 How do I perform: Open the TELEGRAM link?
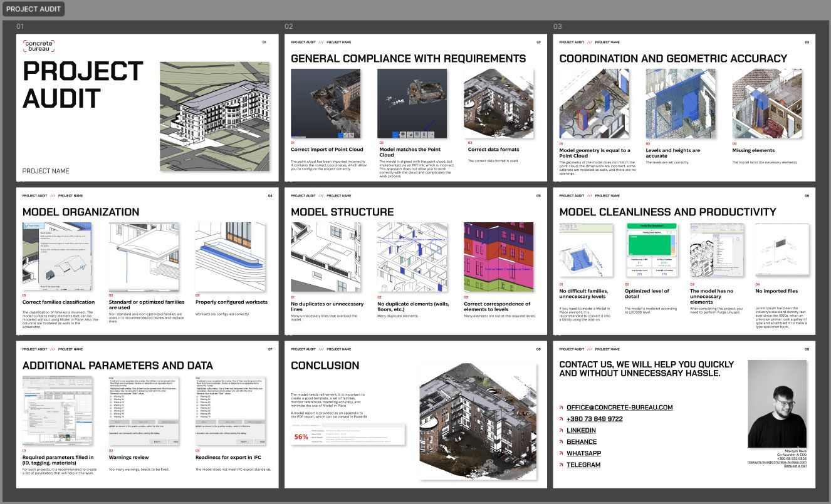tap(583, 465)
